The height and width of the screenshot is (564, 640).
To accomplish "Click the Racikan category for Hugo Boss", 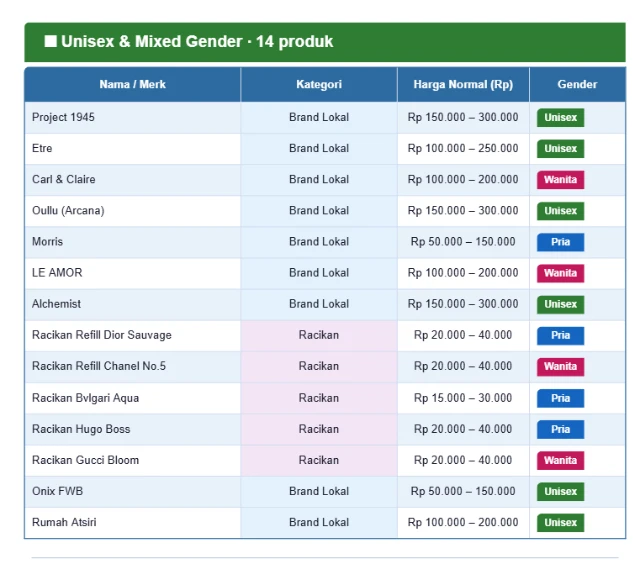I will [x=319, y=429].
